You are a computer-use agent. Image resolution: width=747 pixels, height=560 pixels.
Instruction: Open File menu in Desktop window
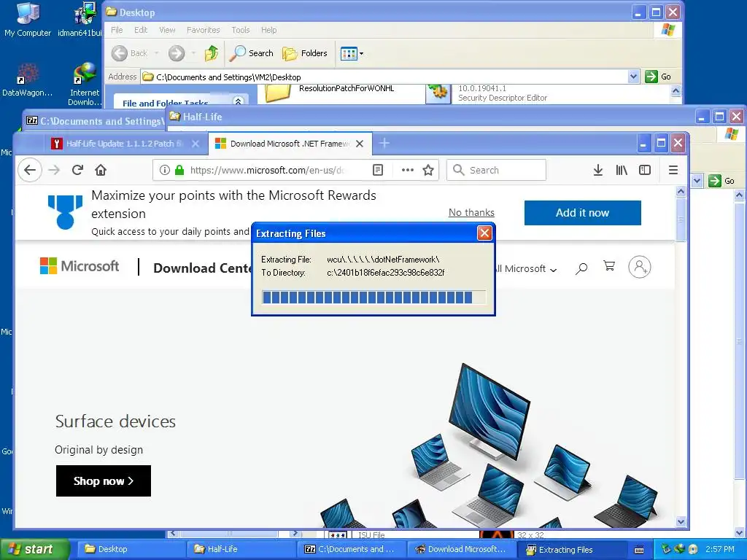point(117,30)
